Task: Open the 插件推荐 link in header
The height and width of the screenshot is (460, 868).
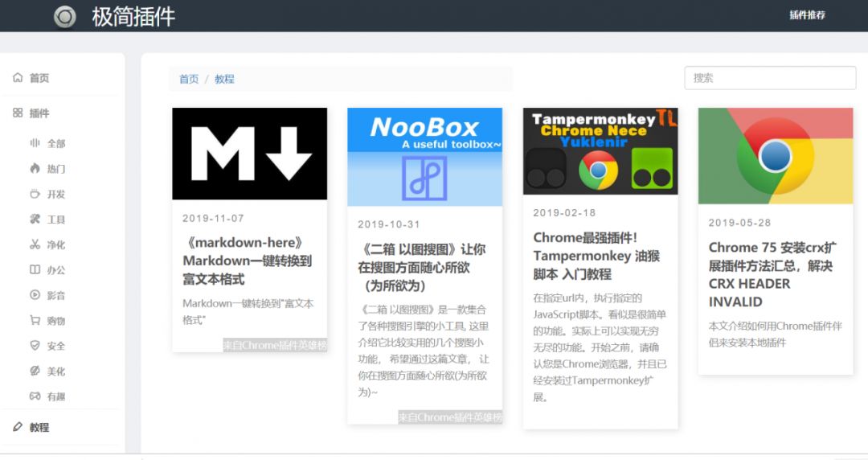Action: click(x=807, y=15)
